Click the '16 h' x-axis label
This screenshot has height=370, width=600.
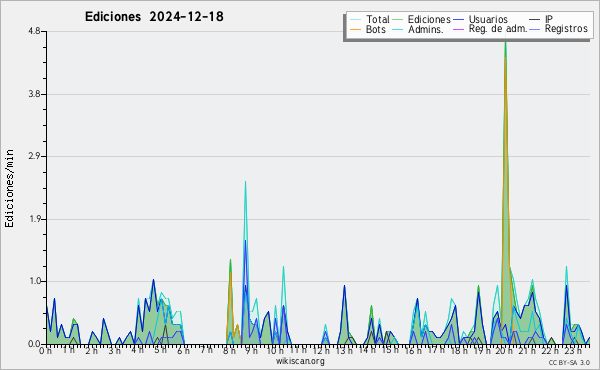click(413, 350)
